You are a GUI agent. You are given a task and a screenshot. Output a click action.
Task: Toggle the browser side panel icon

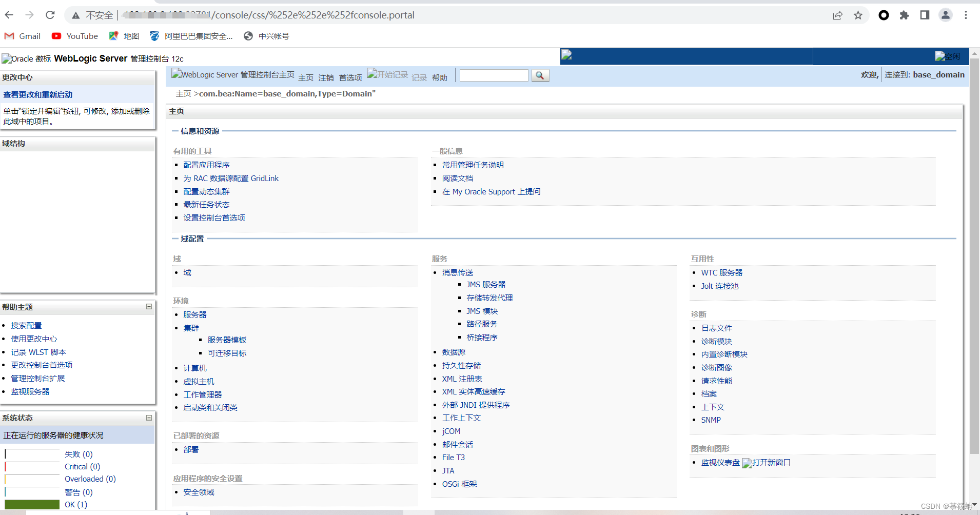coord(925,15)
